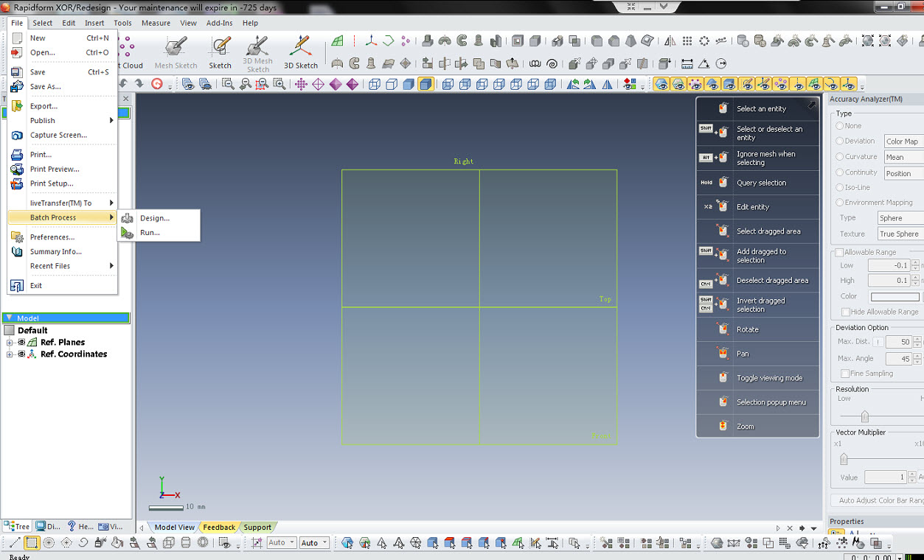Image resolution: width=924 pixels, height=560 pixels.
Task: Select the None type radio button
Action: tap(839, 126)
